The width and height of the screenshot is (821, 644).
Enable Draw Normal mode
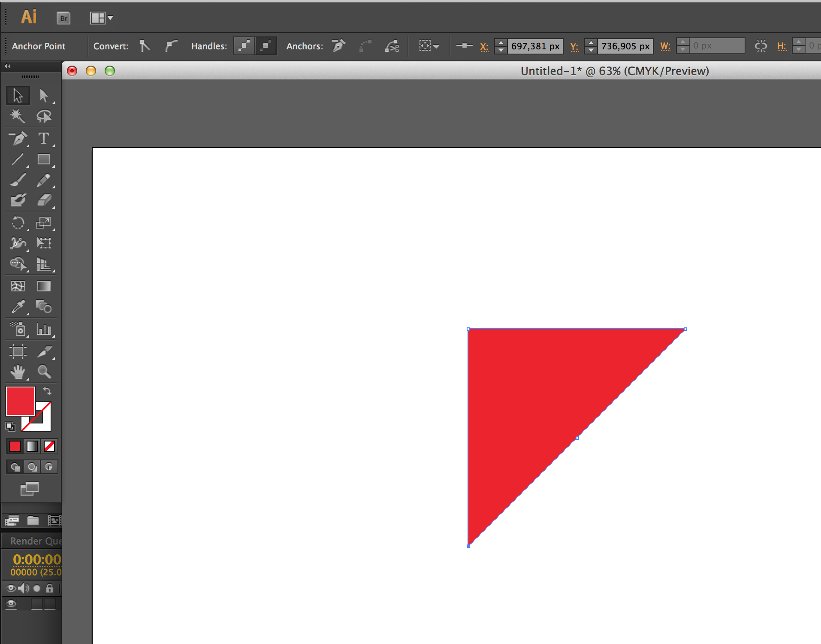[x=15, y=467]
